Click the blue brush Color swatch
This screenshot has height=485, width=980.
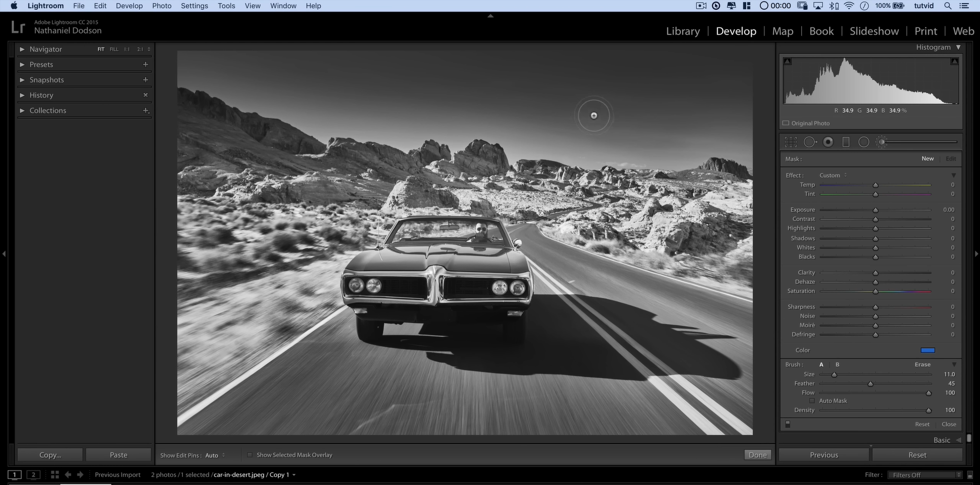[928, 350]
